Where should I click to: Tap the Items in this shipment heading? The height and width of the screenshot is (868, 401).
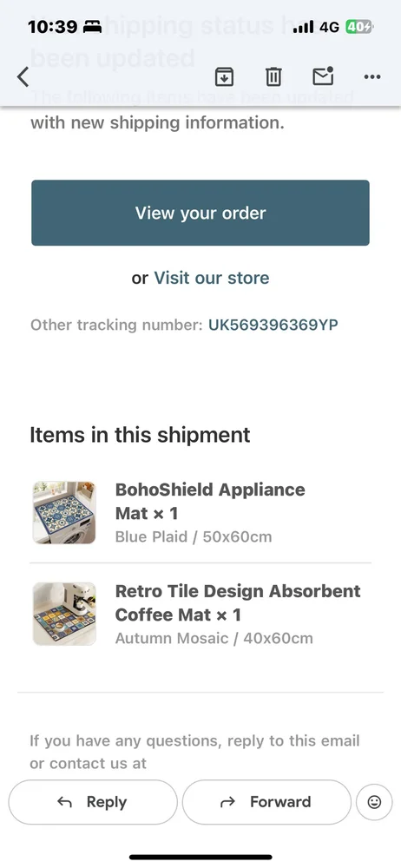point(140,435)
